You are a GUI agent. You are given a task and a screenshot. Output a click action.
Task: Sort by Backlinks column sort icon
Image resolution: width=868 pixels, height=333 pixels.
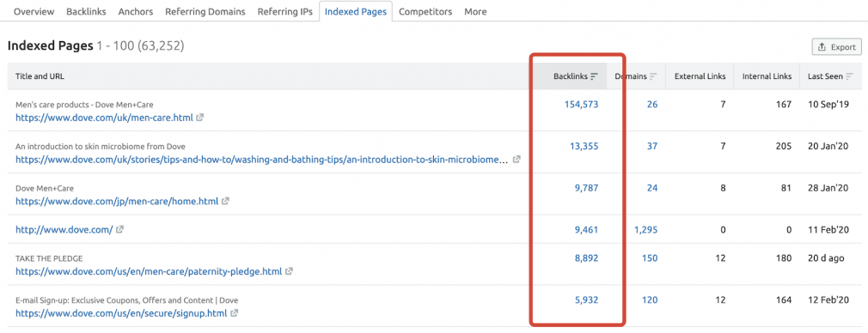[594, 76]
